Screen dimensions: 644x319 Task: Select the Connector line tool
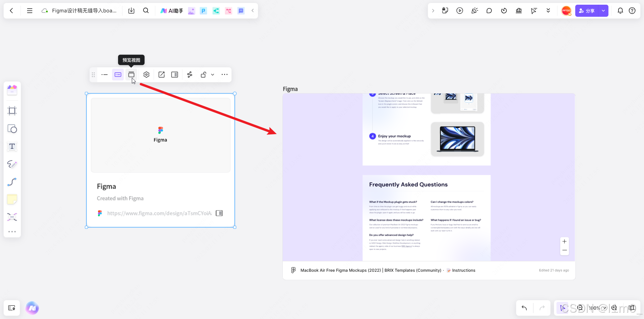(x=12, y=182)
